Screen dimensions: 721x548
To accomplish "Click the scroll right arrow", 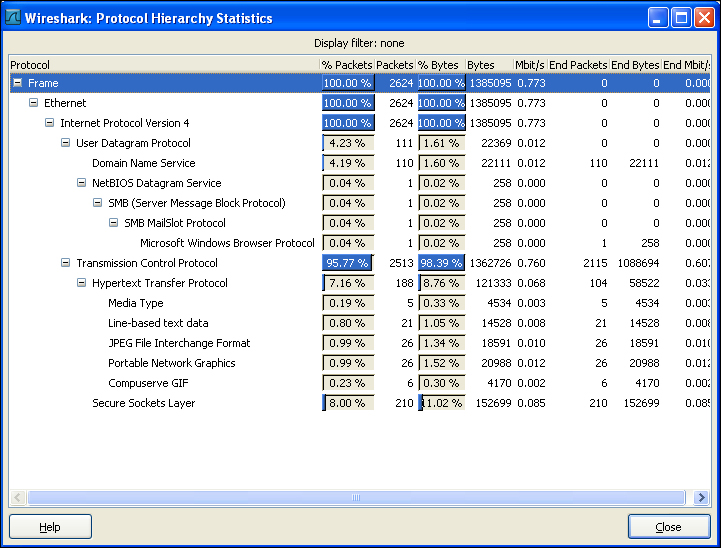I will point(701,497).
